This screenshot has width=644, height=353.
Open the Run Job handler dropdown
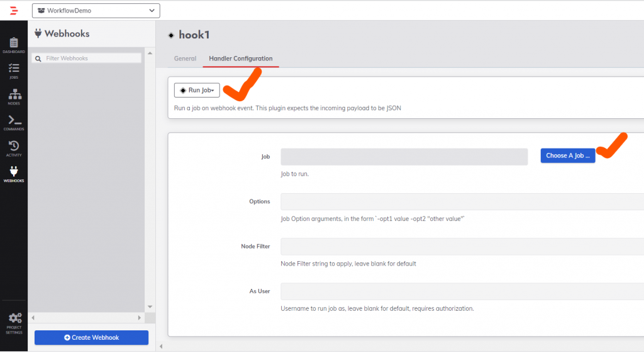[197, 91]
